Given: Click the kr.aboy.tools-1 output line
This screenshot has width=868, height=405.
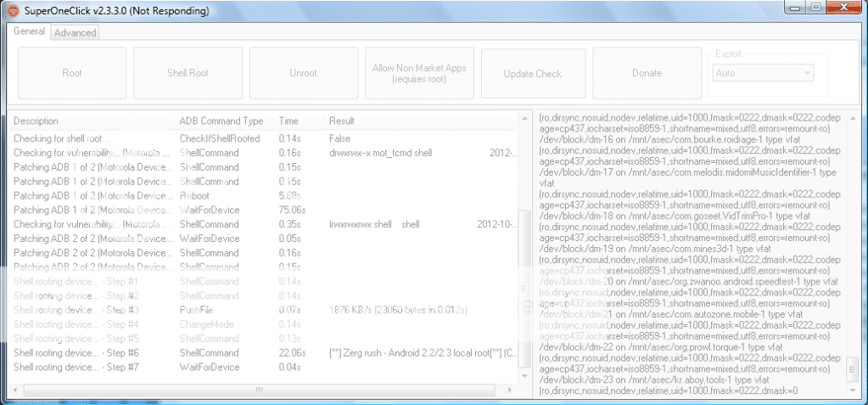Looking at the screenshot, I should point(654,380).
